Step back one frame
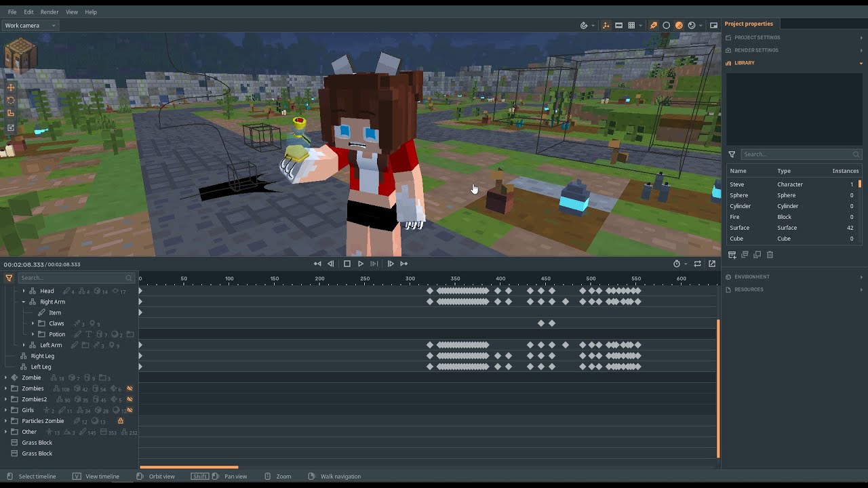The height and width of the screenshot is (488, 868). (331, 264)
